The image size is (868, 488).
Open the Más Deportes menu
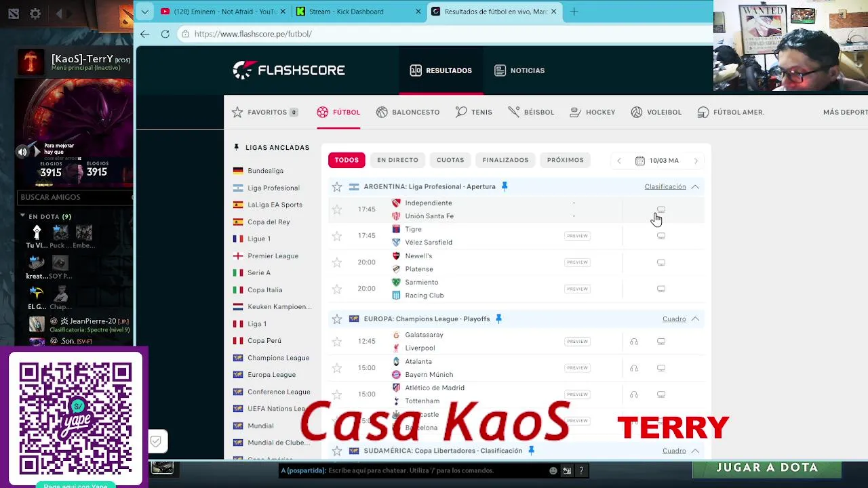coord(845,112)
